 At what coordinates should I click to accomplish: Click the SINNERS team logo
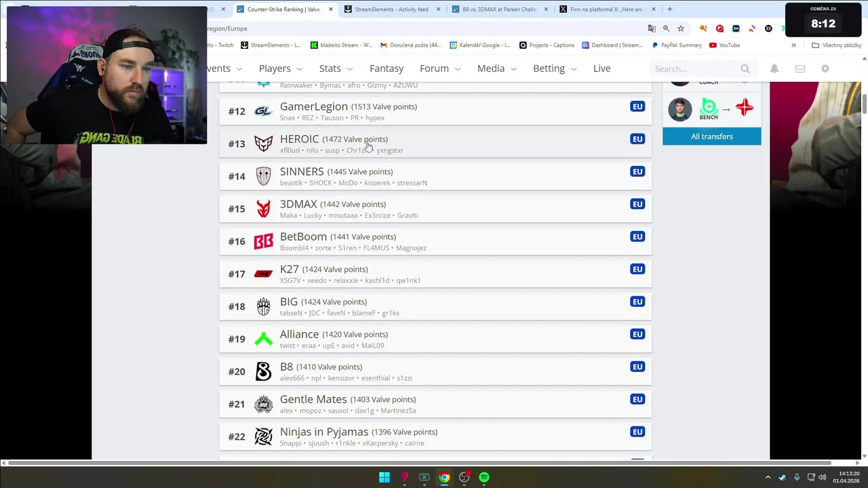263,176
